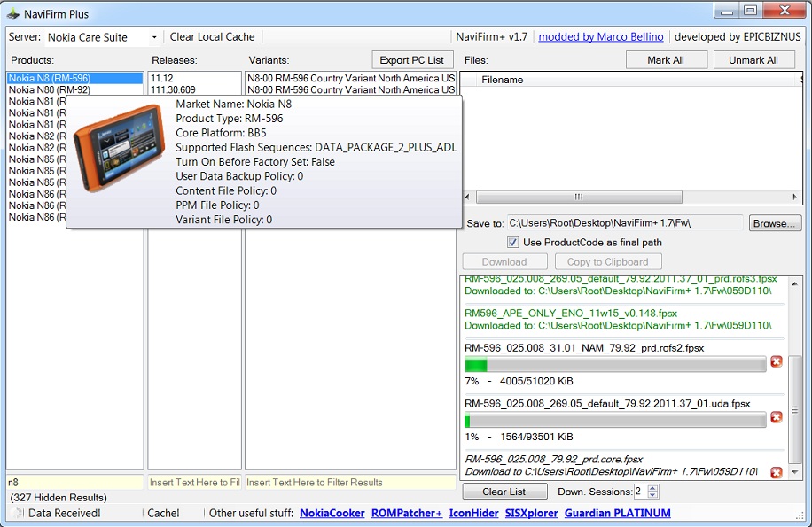Click the (327 Hidden Results) label
This screenshot has height=527, width=812.
pos(59,498)
